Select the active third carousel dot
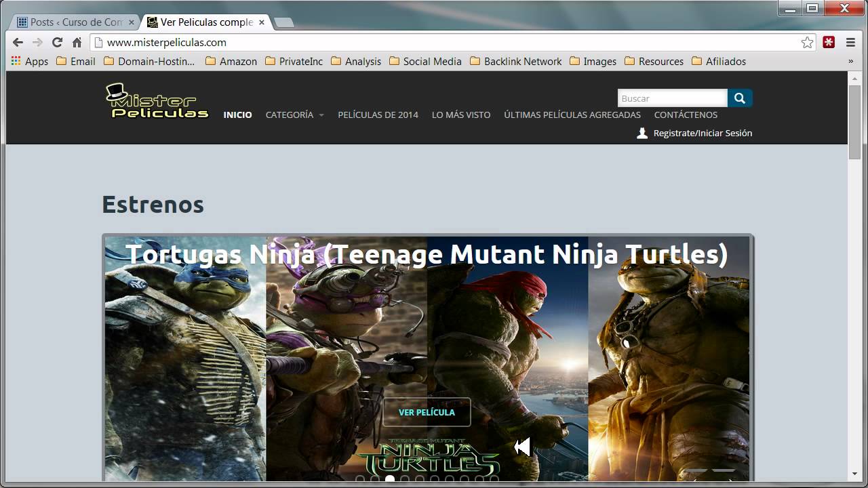This screenshot has width=868, height=488. 390,479
